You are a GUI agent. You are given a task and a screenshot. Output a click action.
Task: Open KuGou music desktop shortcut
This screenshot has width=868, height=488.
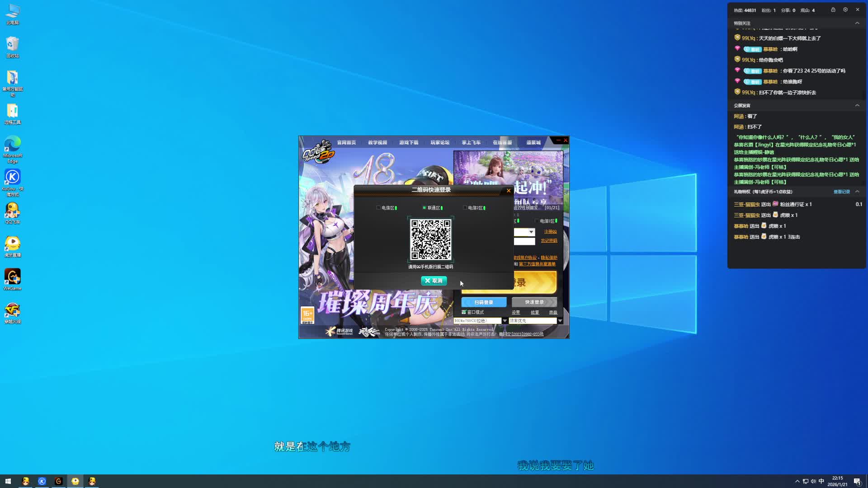coord(12,178)
